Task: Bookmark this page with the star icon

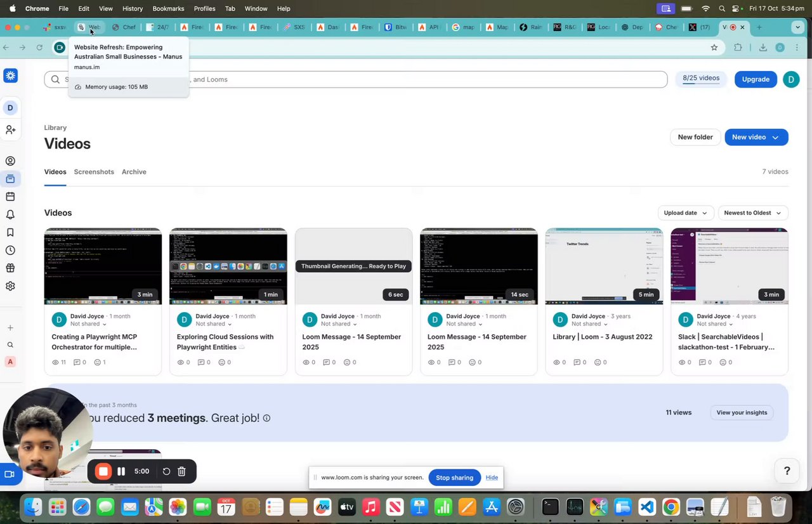Action: [714, 48]
